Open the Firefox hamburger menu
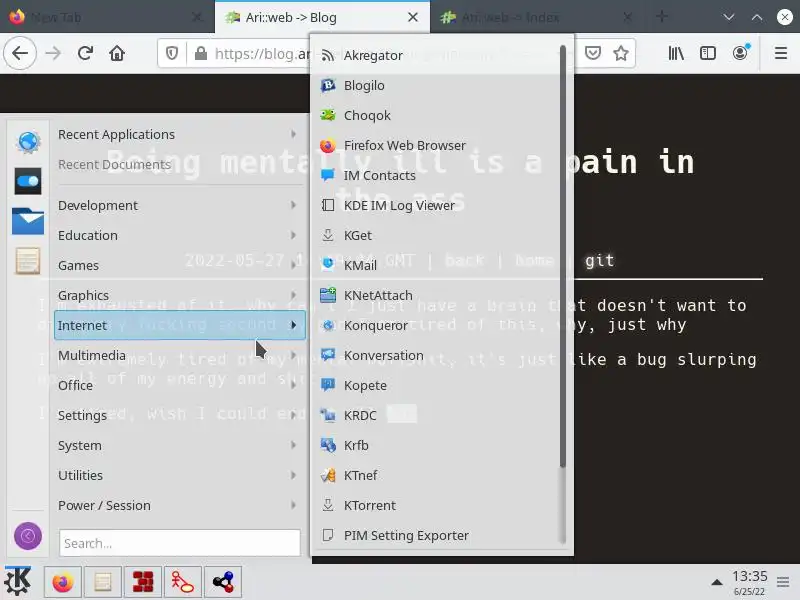This screenshot has width=800, height=600. click(x=781, y=53)
